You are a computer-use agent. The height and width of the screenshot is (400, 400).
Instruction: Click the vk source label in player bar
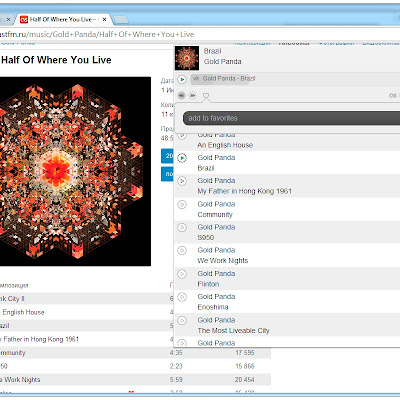[196, 79]
